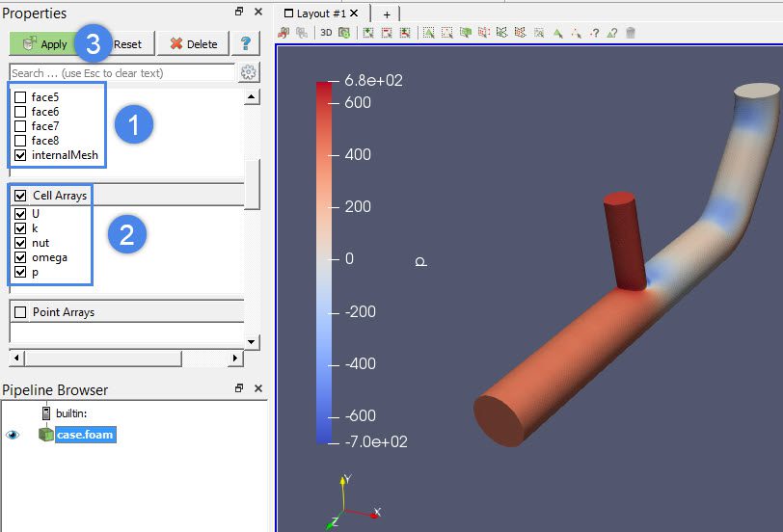
Task: Uncheck the internalMesh checkbox
Action: 20,155
